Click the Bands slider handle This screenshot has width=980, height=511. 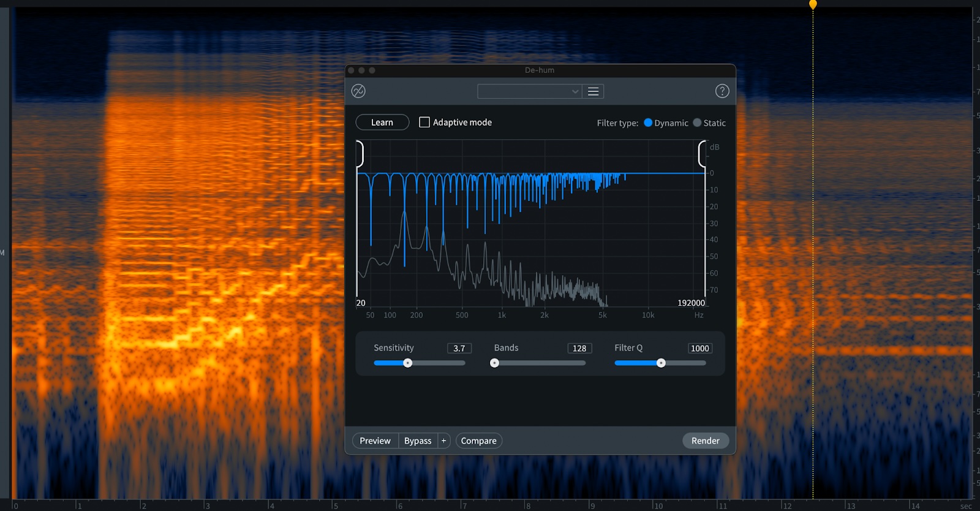(x=495, y=363)
